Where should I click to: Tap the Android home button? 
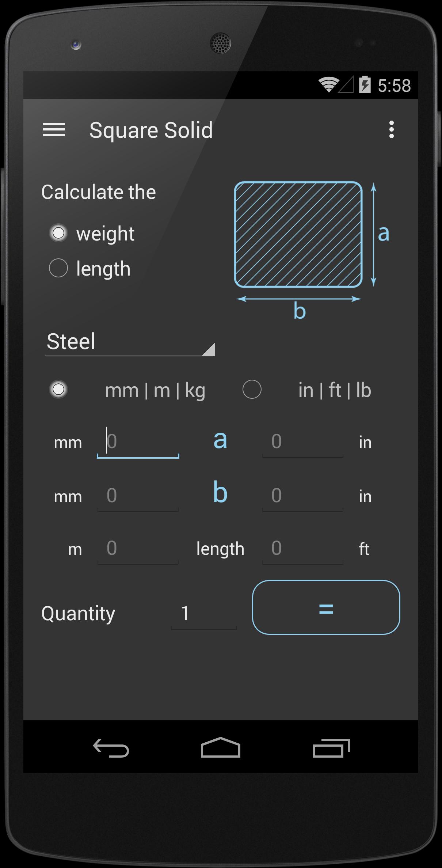pyautogui.click(x=221, y=748)
